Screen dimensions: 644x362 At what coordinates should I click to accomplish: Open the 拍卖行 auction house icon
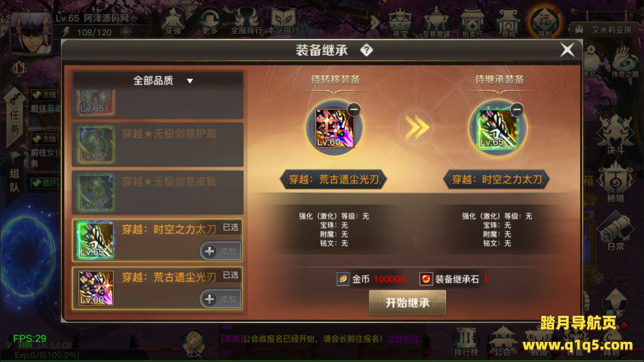472,22
